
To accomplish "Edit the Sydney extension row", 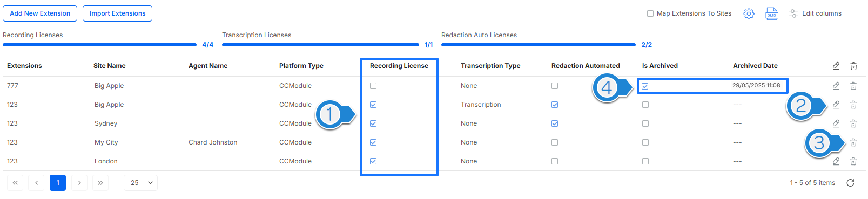I will [x=836, y=123].
